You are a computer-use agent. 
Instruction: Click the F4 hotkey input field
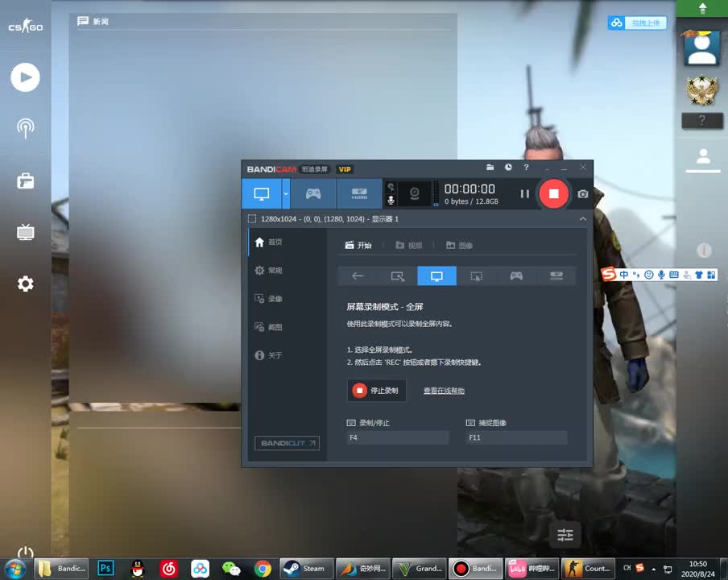pyautogui.click(x=397, y=437)
